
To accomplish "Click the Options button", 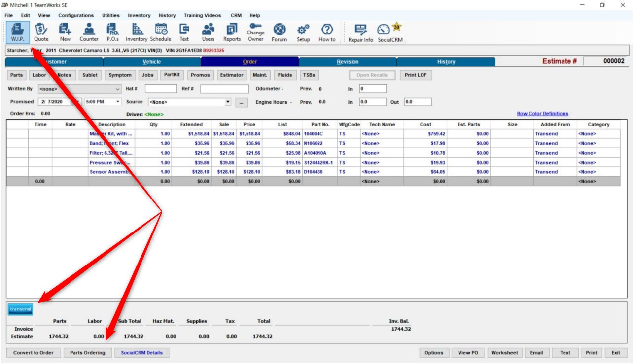I will (x=434, y=353).
